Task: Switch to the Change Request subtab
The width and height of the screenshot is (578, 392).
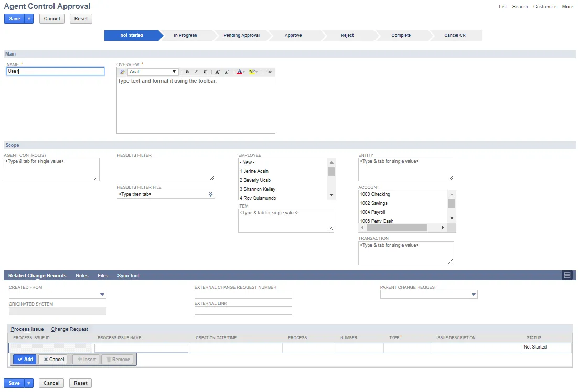Action: (x=70, y=329)
